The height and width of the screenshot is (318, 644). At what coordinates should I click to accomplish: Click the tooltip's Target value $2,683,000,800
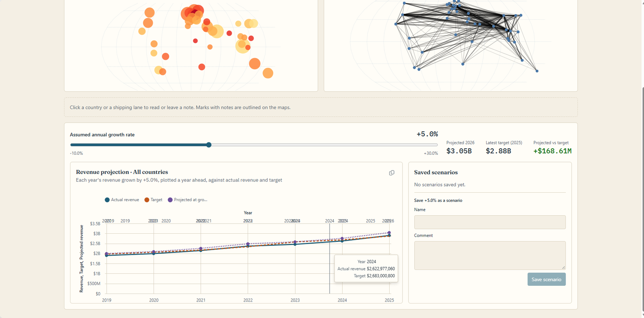(381, 276)
